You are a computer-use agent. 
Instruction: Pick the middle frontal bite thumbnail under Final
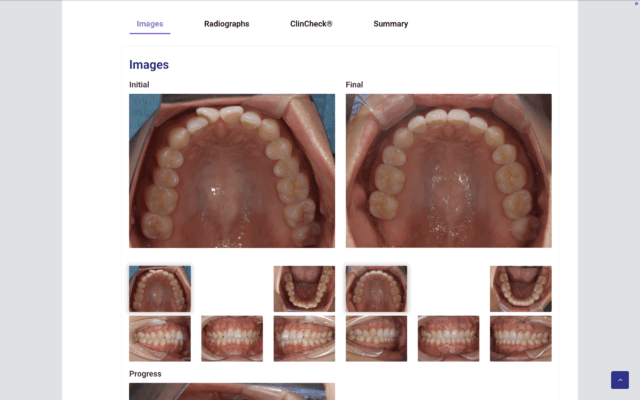point(448,338)
